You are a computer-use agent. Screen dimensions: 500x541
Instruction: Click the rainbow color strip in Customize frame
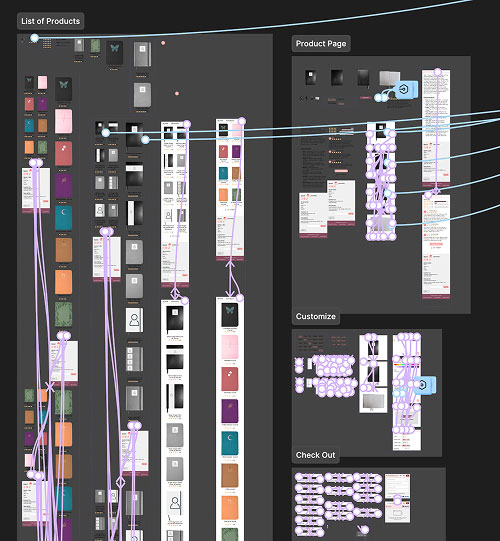tap(408, 365)
